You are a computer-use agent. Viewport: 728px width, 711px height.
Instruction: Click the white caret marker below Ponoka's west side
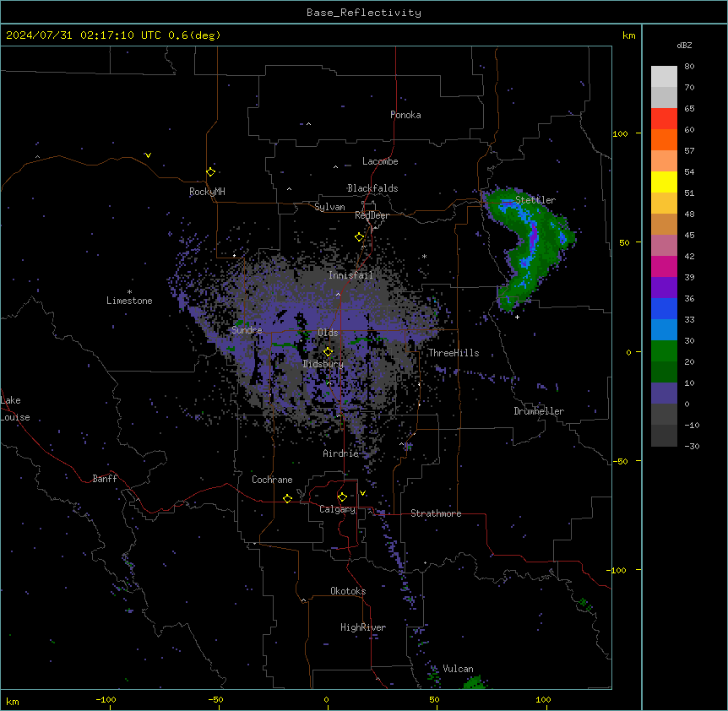pyautogui.click(x=308, y=124)
